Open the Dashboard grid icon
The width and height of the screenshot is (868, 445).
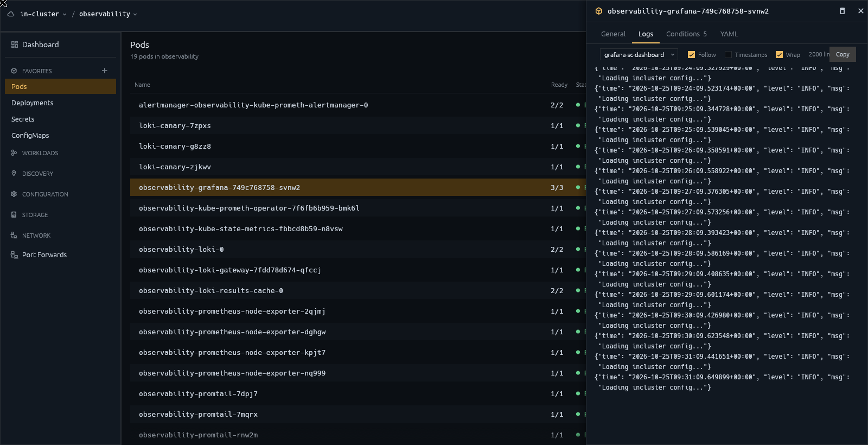(15, 44)
